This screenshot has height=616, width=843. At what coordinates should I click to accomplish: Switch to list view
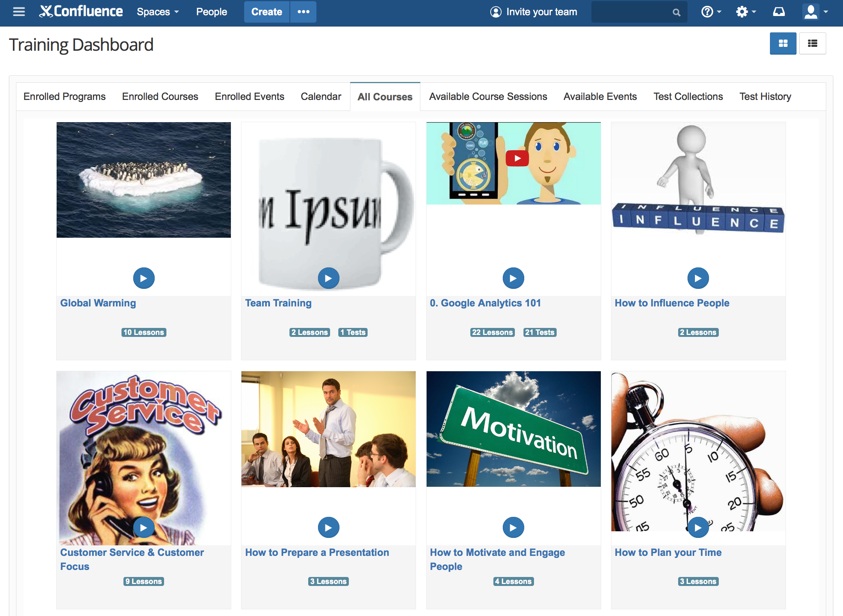pyautogui.click(x=812, y=43)
